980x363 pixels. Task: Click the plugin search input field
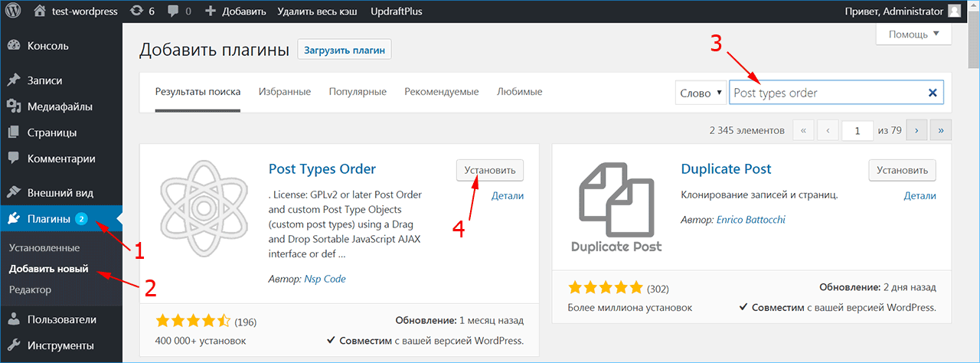827,93
